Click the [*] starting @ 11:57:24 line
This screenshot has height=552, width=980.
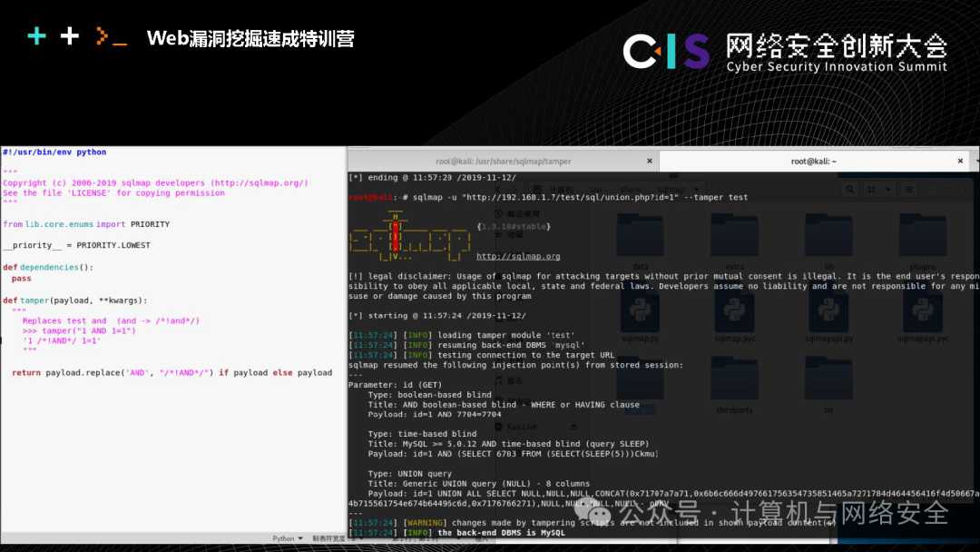(x=436, y=316)
